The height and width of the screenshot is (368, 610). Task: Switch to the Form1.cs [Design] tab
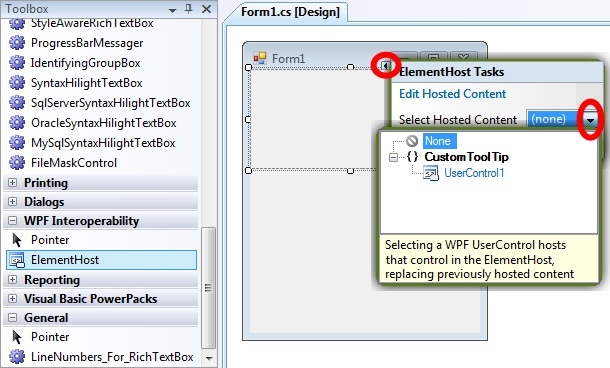tap(290, 12)
